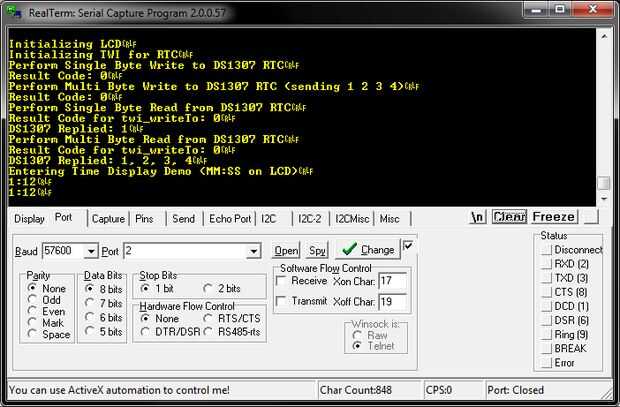Click the Disconnect status indicator

547,250
